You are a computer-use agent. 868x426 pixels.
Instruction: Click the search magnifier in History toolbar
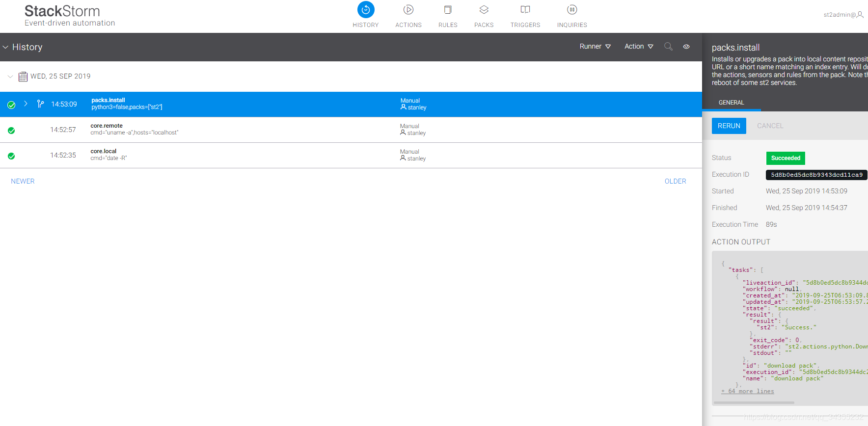pyautogui.click(x=668, y=47)
